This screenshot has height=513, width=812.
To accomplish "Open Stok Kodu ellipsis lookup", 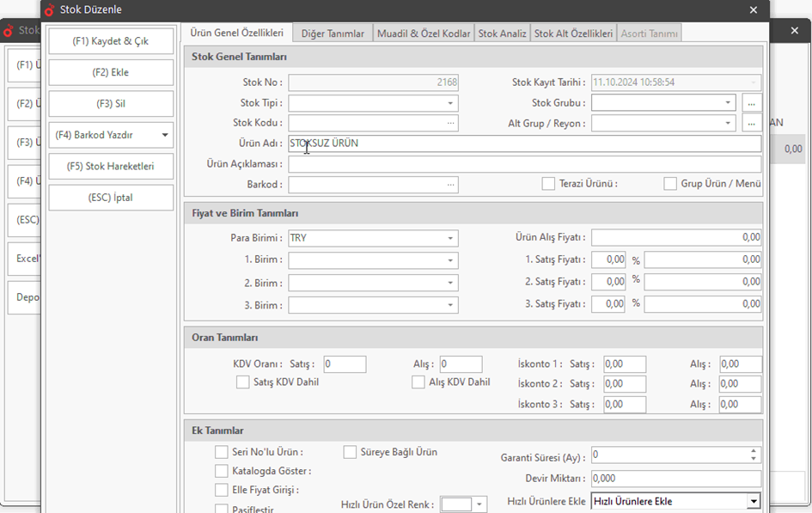I will [450, 123].
